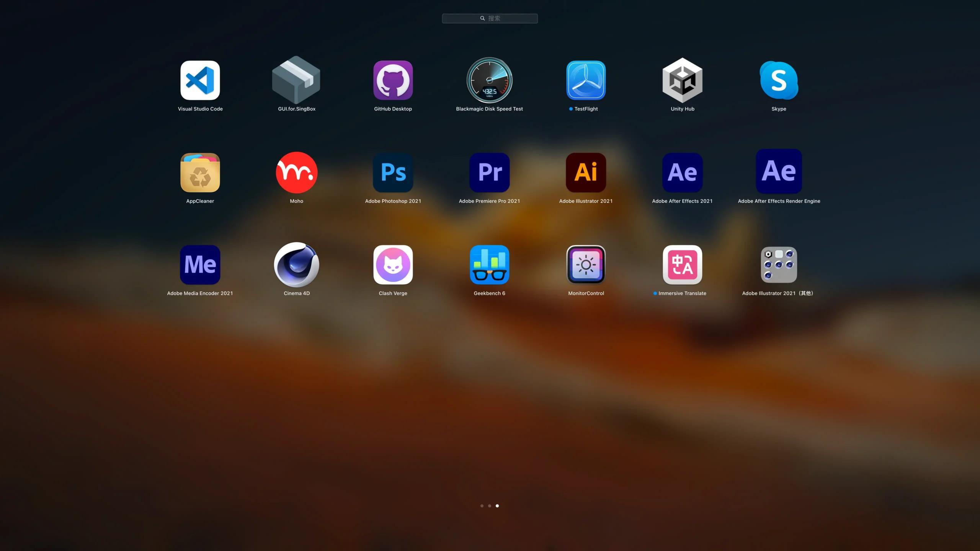980x551 pixels.
Task: Open Adobe Premiere Pro 2021 icon
Action: pyautogui.click(x=490, y=173)
